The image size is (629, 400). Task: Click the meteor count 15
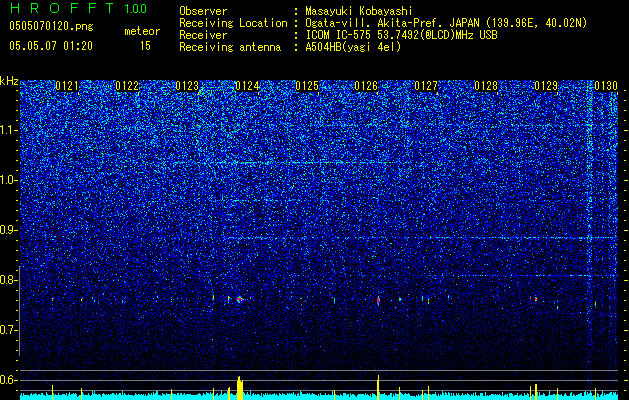[145, 46]
